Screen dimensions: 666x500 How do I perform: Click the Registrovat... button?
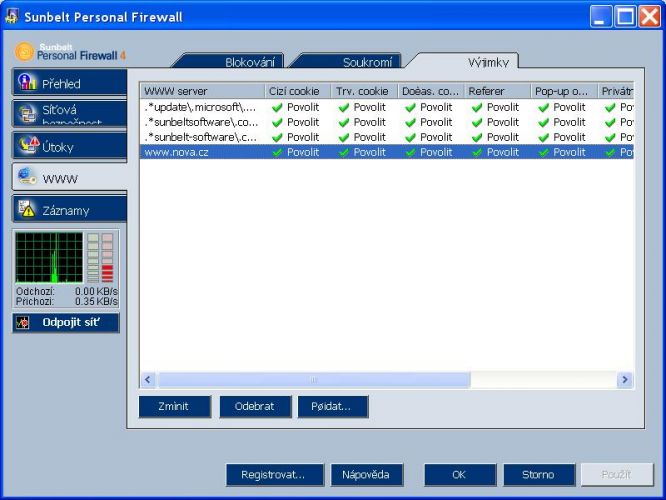click(x=275, y=475)
